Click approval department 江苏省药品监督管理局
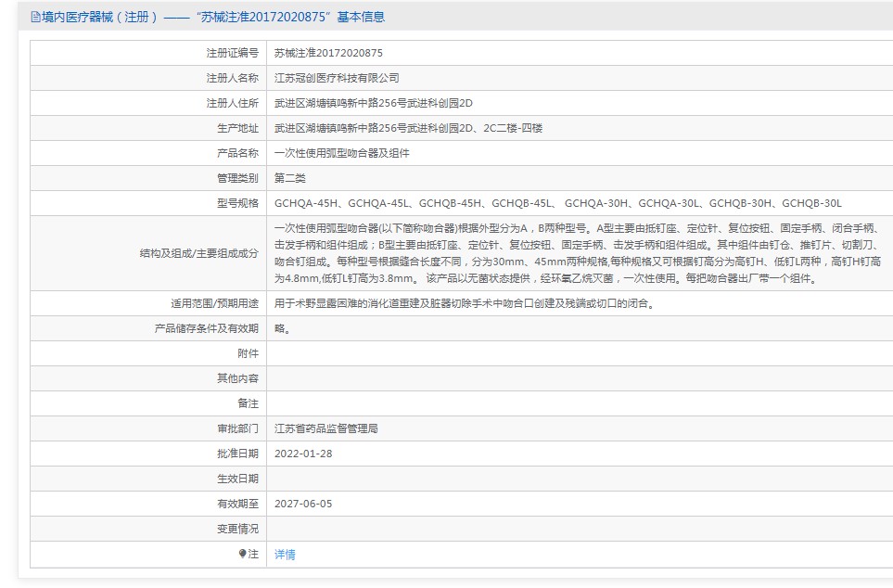The width and height of the screenshot is (893, 588). [x=325, y=428]
